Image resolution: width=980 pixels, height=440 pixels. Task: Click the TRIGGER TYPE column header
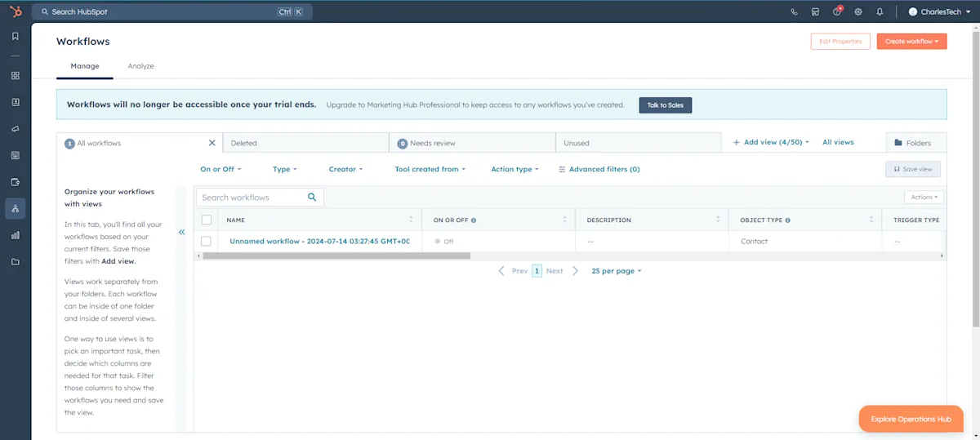click(916, 220)
